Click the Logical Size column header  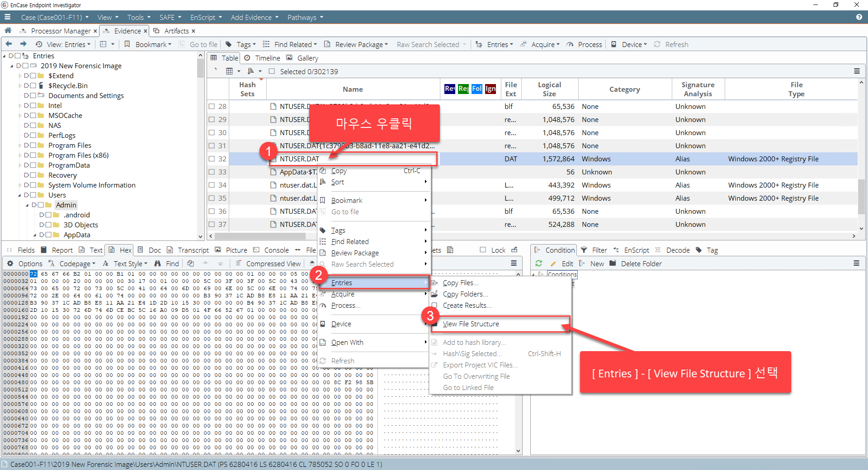549,89
